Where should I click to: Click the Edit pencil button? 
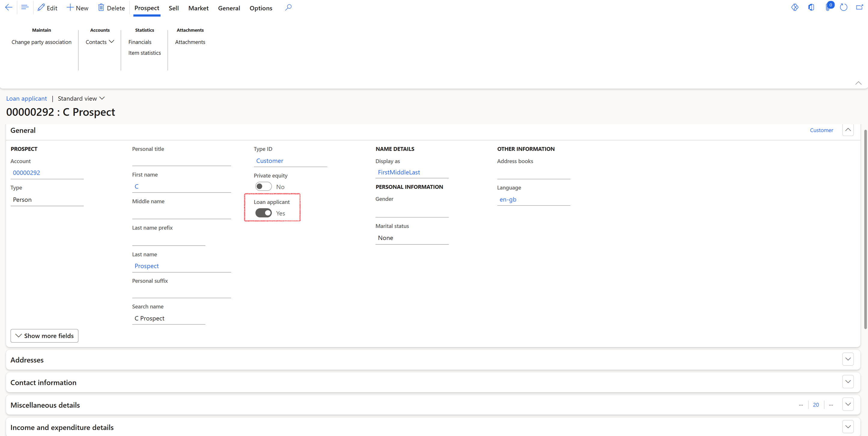pyautogui.click(x=47, y=8)
